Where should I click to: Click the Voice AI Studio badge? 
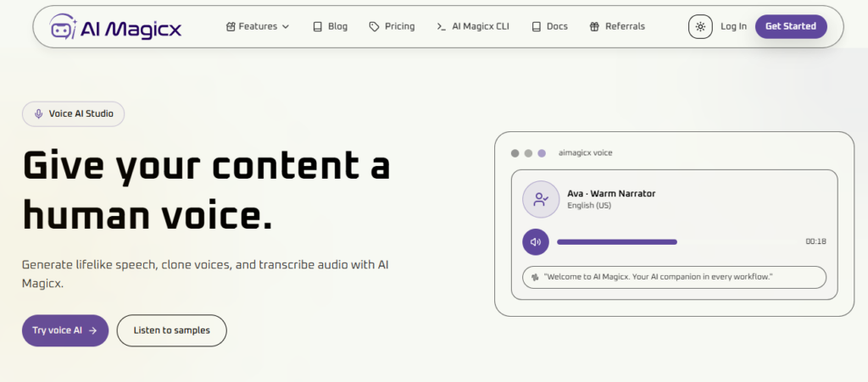tap(73, 113)
